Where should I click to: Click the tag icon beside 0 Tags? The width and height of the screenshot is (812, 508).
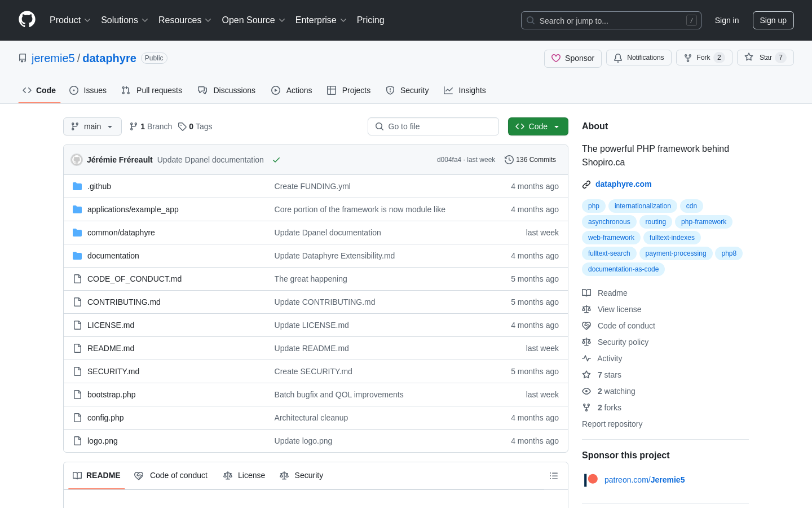point(182,126)
